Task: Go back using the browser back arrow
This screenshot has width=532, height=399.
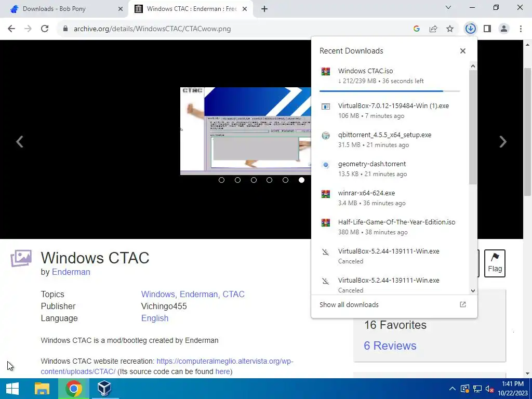Action: [11, 29]
